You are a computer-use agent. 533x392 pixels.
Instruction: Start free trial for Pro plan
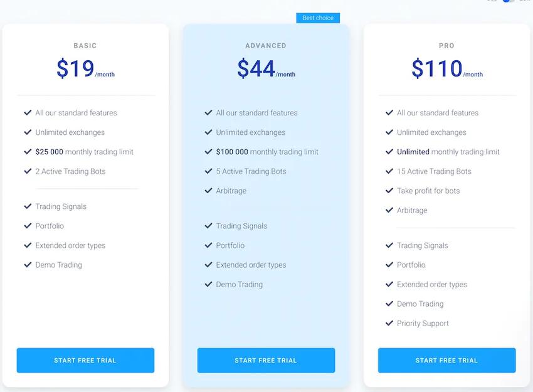point(446,360)
